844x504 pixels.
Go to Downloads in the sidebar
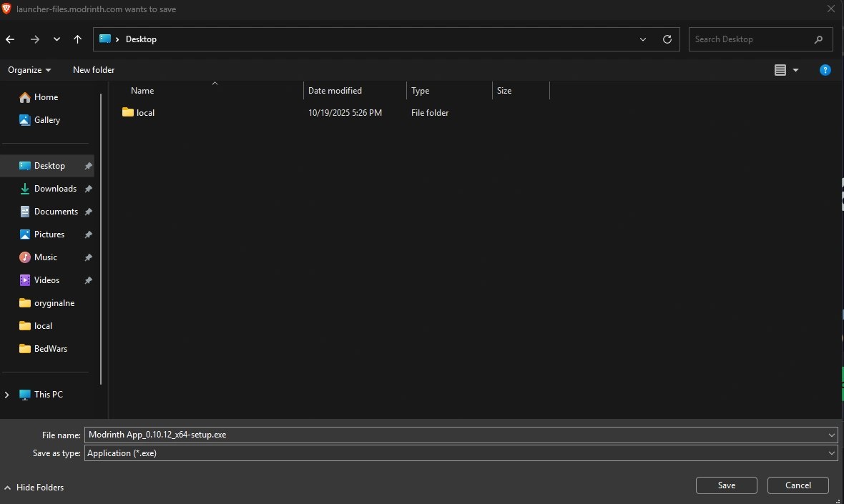click(55, 189)
